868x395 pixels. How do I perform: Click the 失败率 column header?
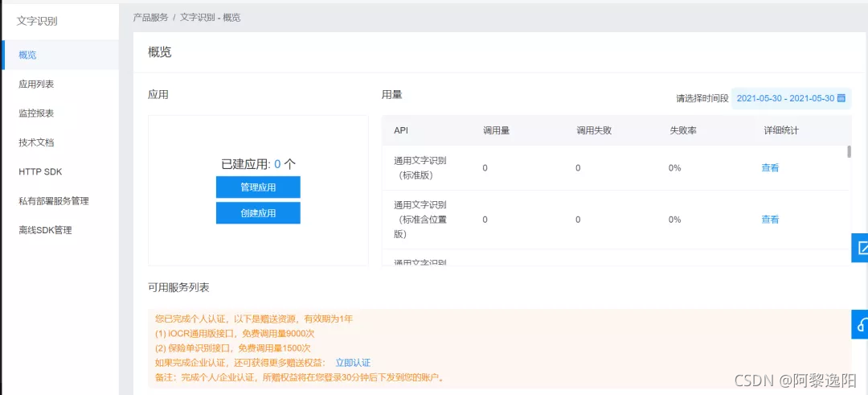[x=683, y=131]
